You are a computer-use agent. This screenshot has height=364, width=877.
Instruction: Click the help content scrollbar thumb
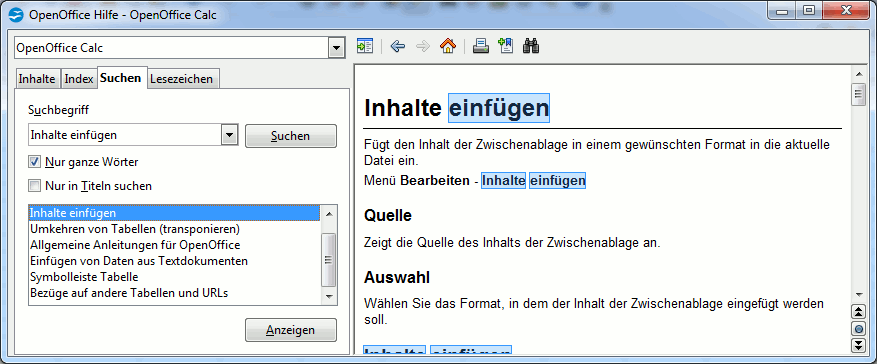tap(858, 93)
